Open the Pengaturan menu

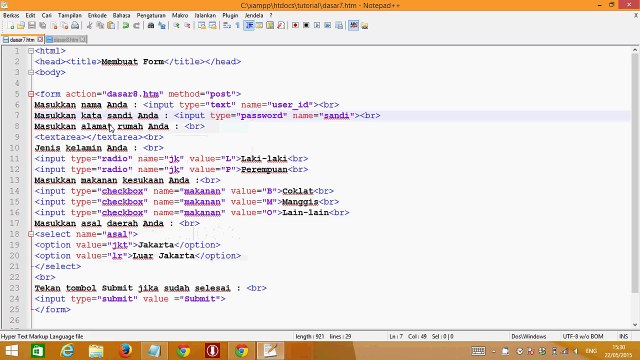(x=151, y=16)
